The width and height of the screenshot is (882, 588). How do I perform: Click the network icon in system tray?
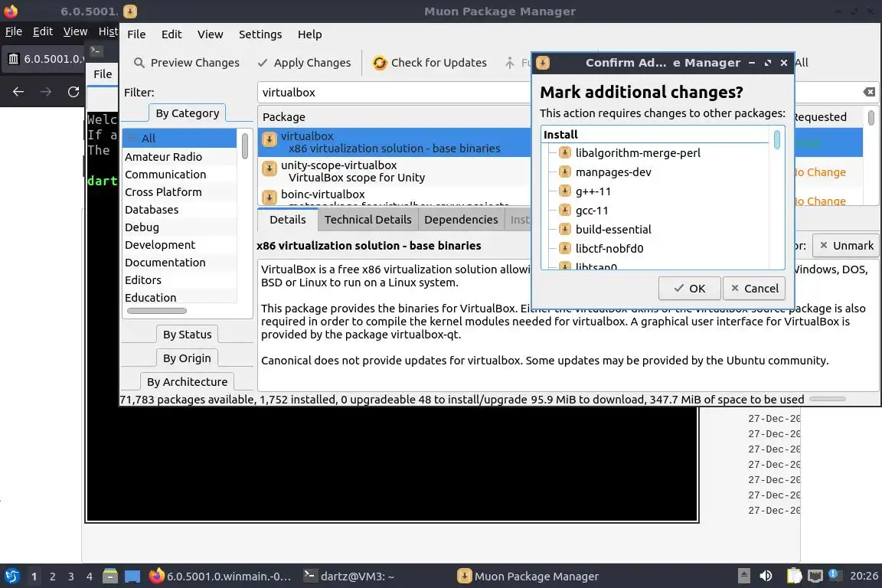point(815,577)
